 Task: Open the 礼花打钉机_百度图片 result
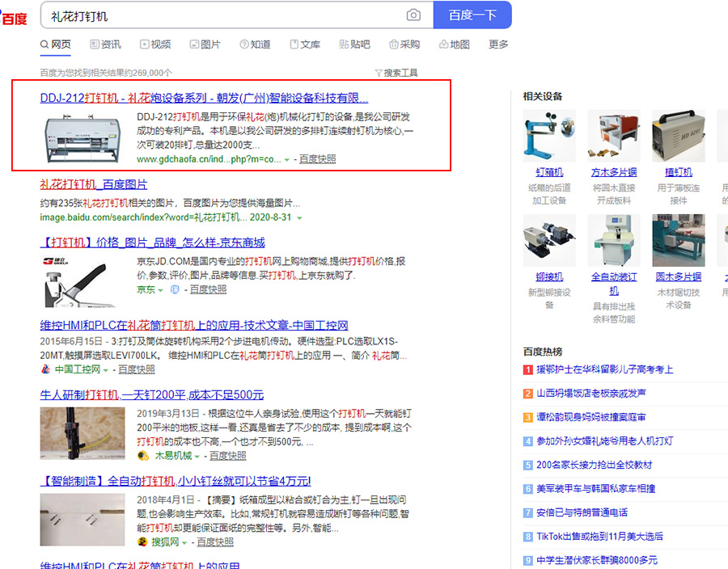point(93,184)
